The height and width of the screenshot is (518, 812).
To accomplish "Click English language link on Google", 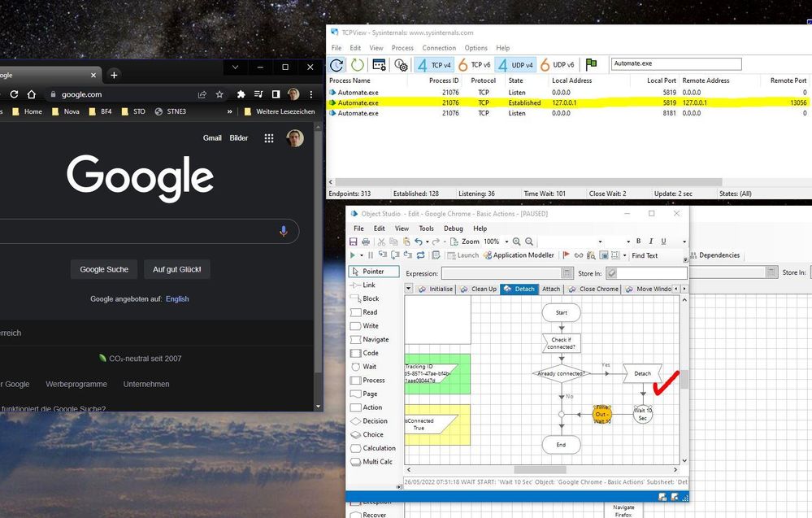I will (x=177, y=299).
